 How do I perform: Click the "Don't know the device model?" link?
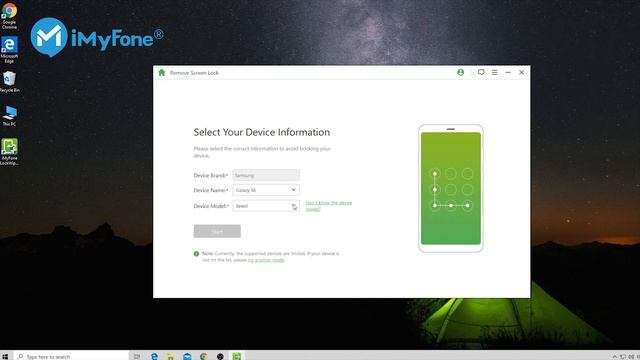(329, 206)
